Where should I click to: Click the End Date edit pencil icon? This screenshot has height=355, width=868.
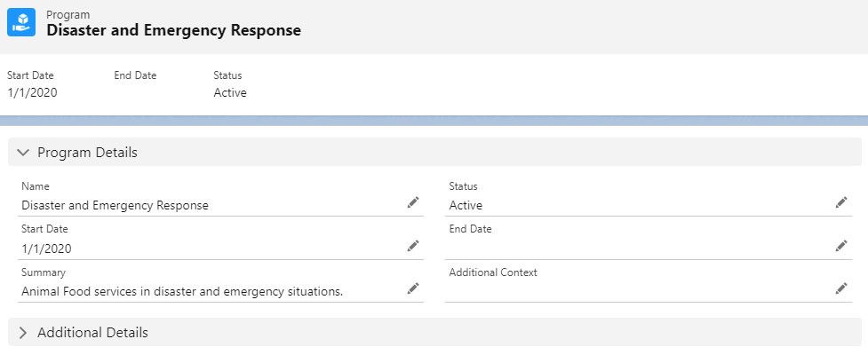[840, 246]
